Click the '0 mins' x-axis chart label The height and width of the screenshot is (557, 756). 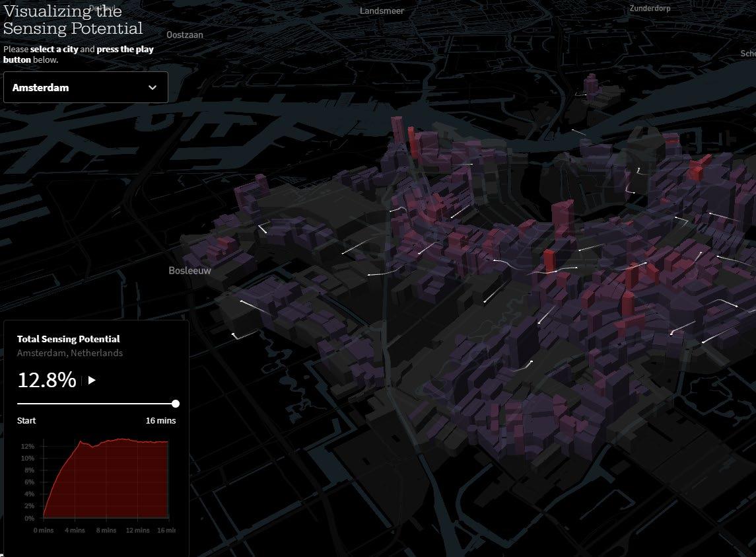[x=44, y=530]
